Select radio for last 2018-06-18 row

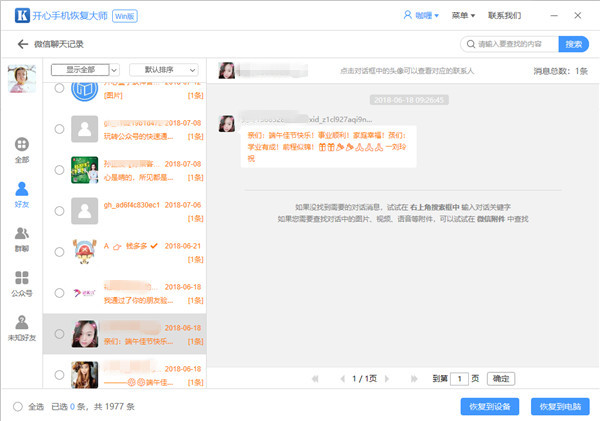(59, 375)
